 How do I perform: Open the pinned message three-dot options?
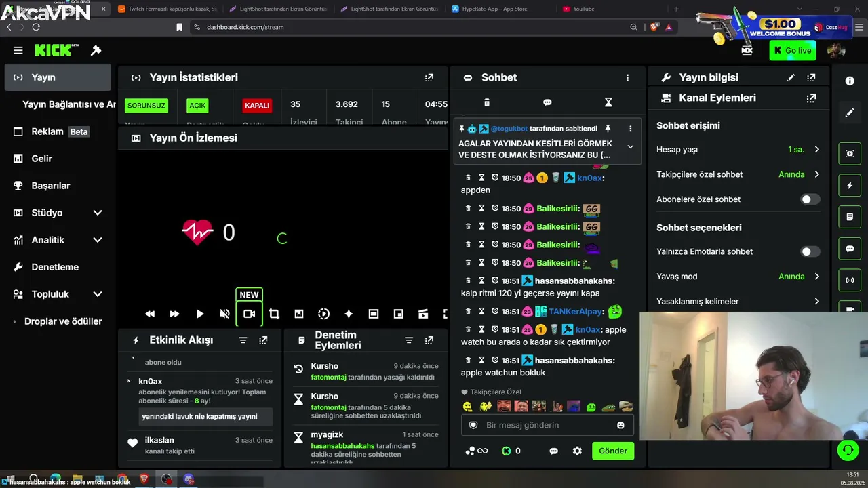[630, 129]
